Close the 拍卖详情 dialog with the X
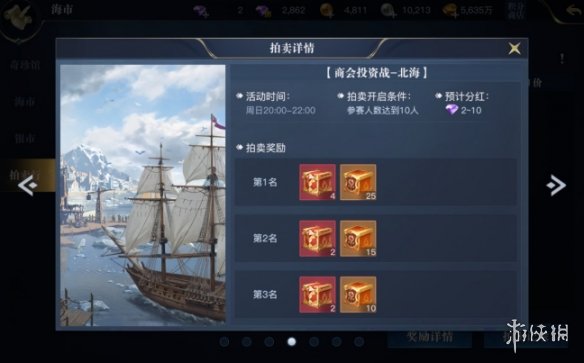The width and height of the screenshot is (584, 363). [x=514, y=48]
